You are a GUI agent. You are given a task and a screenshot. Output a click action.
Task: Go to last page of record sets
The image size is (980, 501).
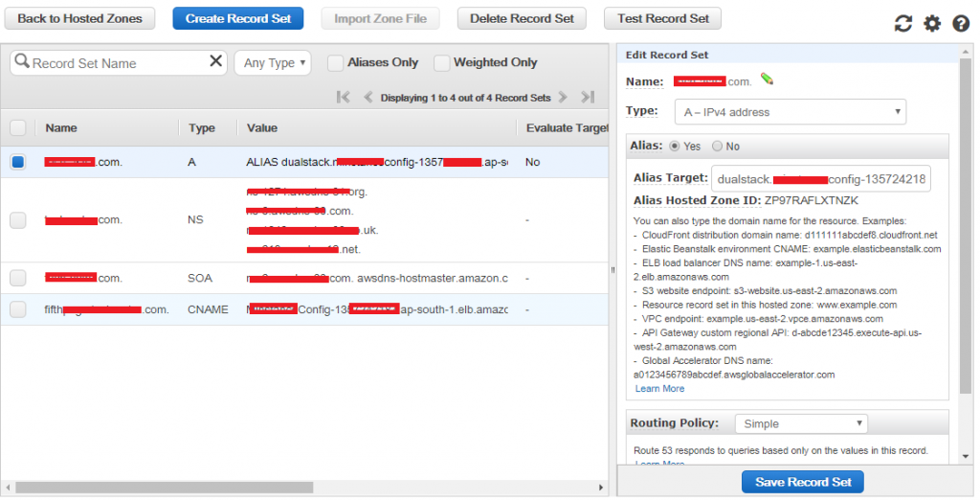[x=587, y=97]
